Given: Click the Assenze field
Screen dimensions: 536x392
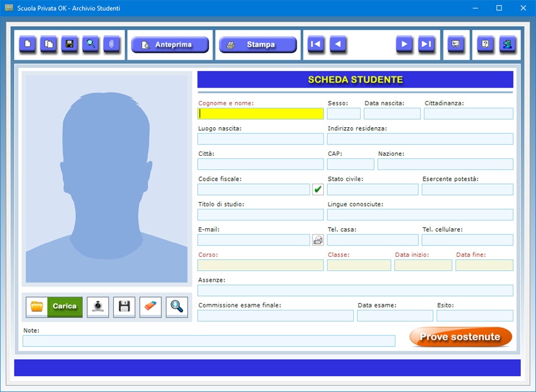Looking at the screenshot, I should 355,290.
